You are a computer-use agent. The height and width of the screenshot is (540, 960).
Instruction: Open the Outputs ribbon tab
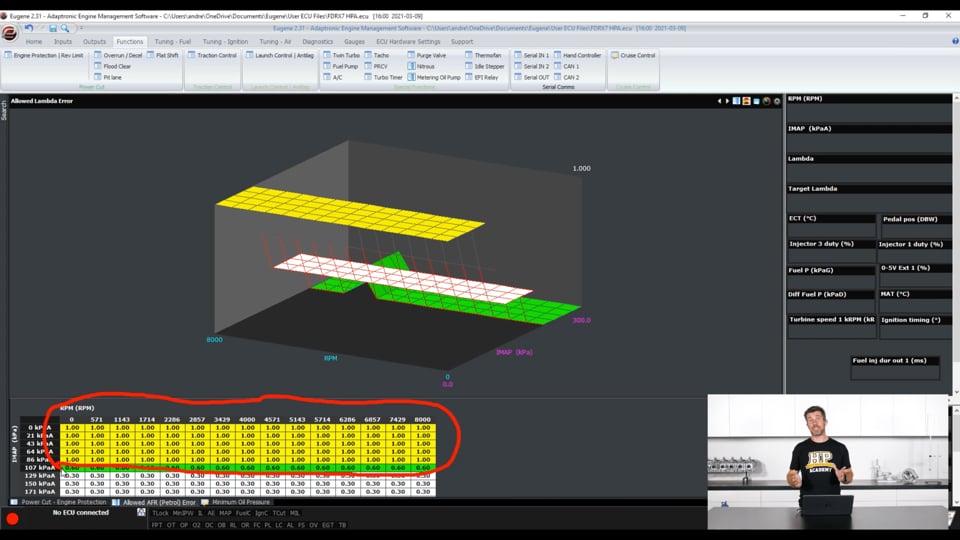point(94,42)
